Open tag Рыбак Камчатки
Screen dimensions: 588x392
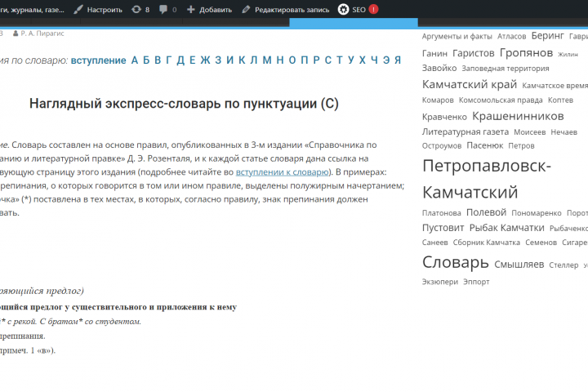506,228
